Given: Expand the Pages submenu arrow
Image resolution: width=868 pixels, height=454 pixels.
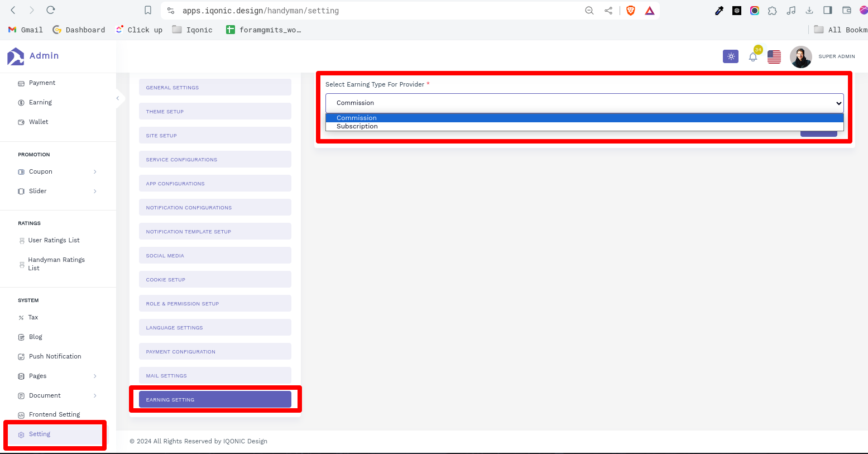Looking at the screenshot, I should pos(95,376).
